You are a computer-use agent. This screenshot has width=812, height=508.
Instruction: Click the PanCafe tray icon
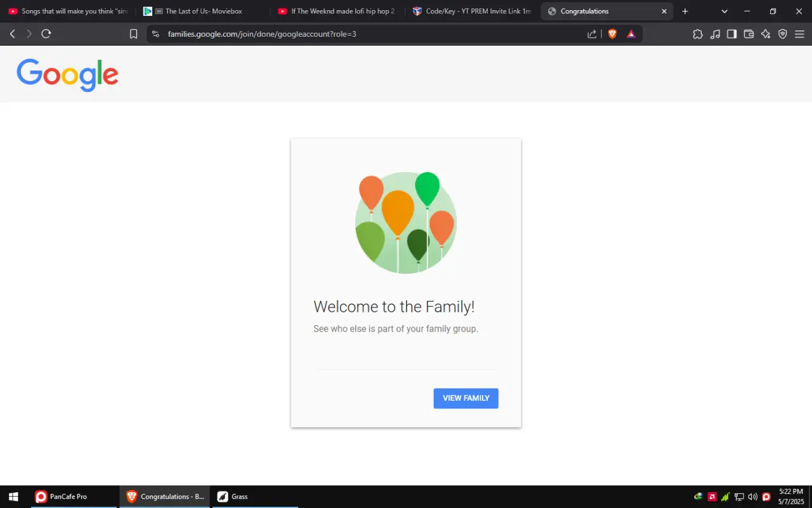(766, 497)
